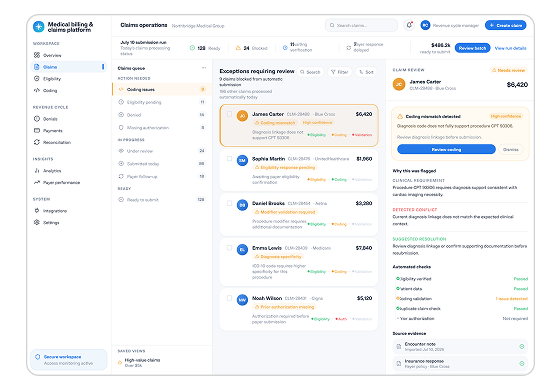Screen dimensions: 560x390
Task: Click the '1 issue detected' coding validation result
Action: (x=511, y=299)
